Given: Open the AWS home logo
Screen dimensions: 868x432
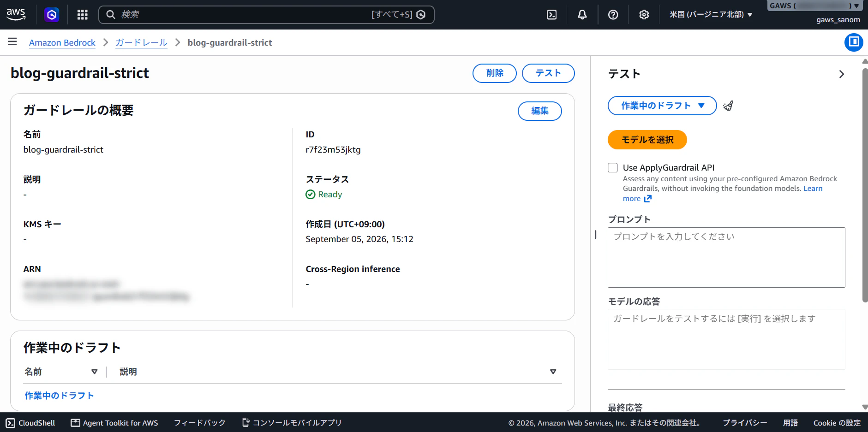Looking at the screenshot, I should pos(16,14).
